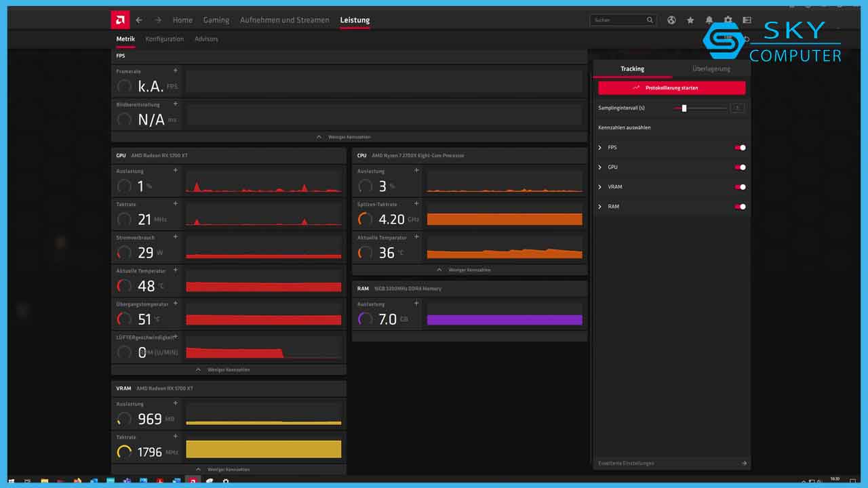Click the Kennzahlen auswählen label
Screen dimensions: 868x488
(x=625, y=127)
